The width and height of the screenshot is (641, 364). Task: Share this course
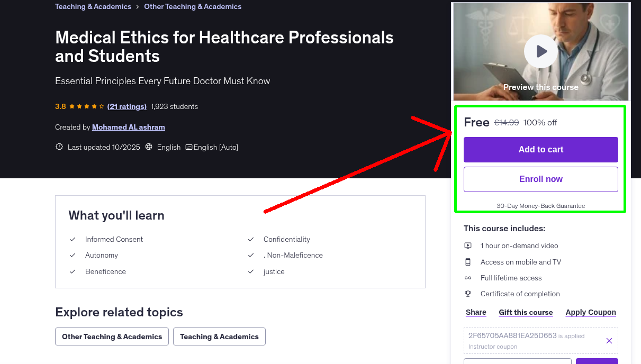click(475, 312)
